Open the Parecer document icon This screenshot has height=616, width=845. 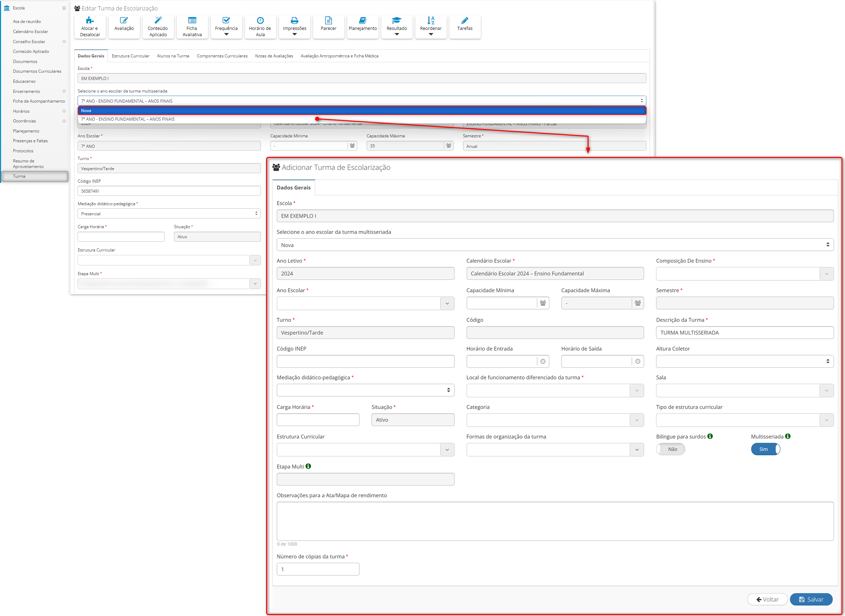tap(328, 26)
